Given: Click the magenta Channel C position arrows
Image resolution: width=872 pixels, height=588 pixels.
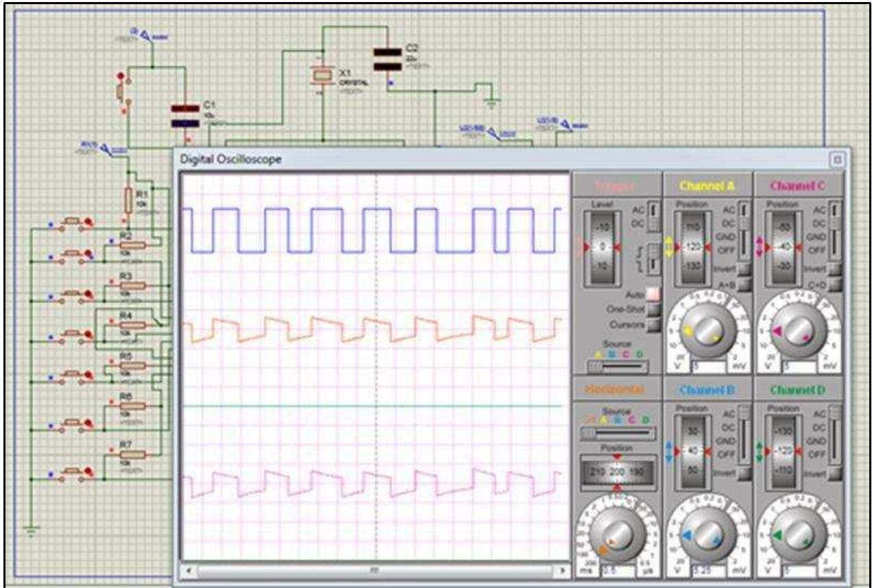Looking at the screenshot, I should tap(760, 247).
